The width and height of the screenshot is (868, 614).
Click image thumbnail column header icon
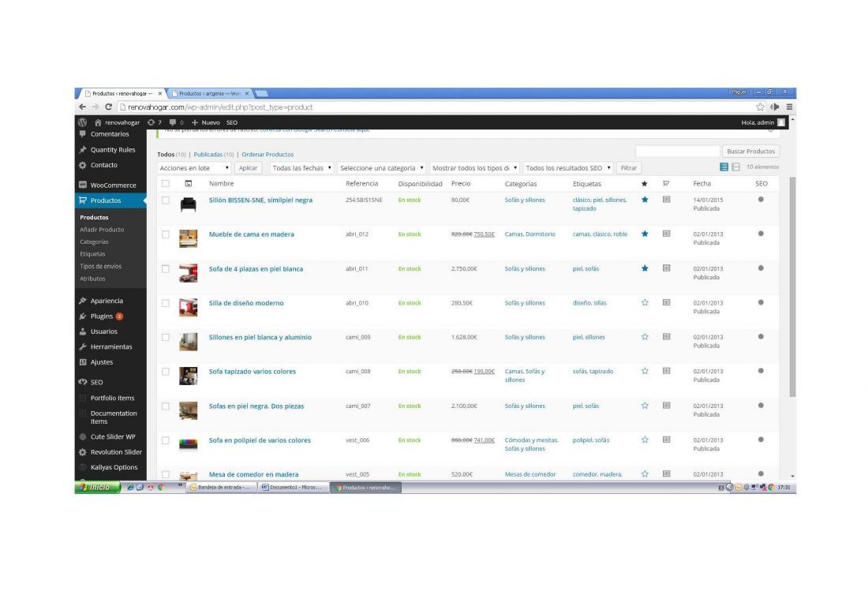pyautogui.click(x=189, y=184)
